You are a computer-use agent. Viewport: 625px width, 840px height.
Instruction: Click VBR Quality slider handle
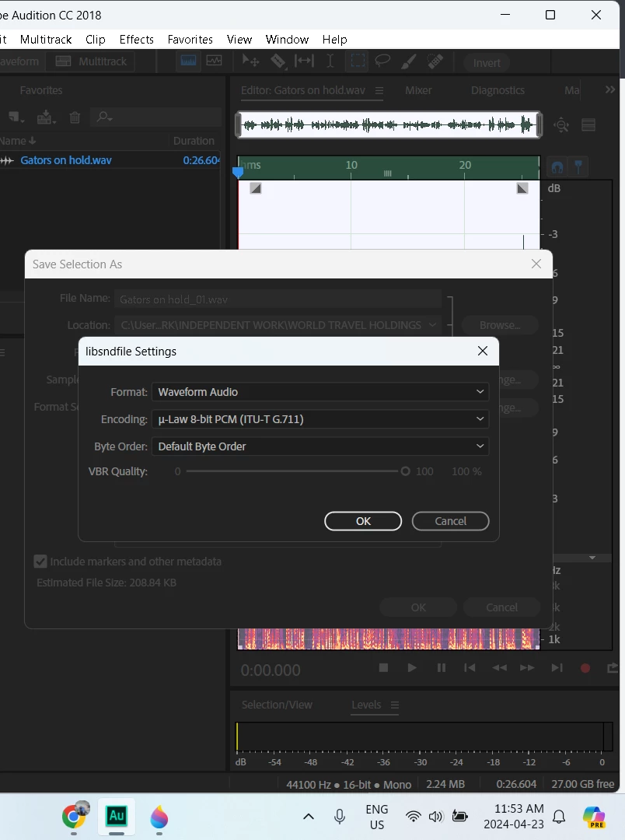click(406, 471)
